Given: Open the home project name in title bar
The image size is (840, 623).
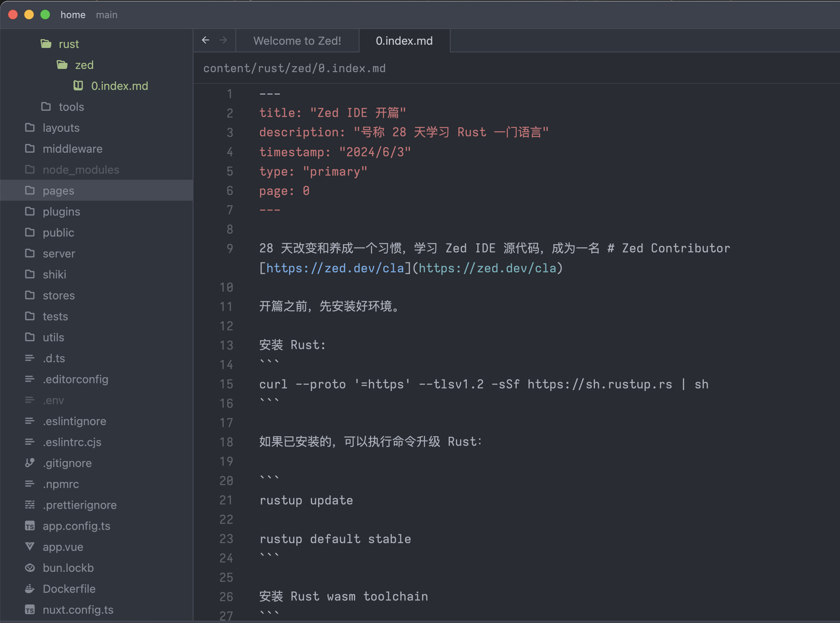Looking at the screenshot, I should click(x=73, y=15).
